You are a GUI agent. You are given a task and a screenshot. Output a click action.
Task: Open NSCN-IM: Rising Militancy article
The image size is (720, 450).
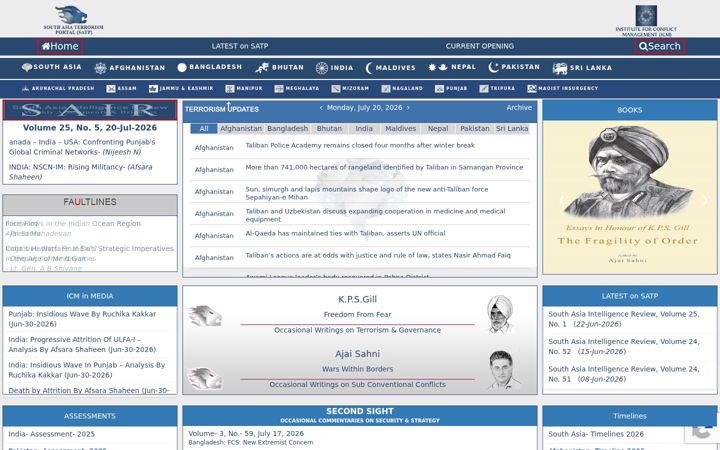(x=80, y=172)
